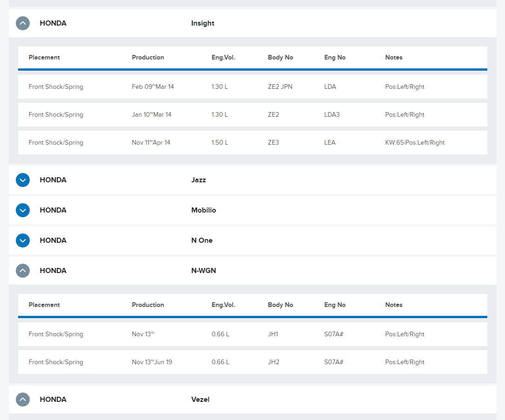Screen dimensions: 505x420
Task: Click Production header in N-WGN table
Action: [148, 305]
